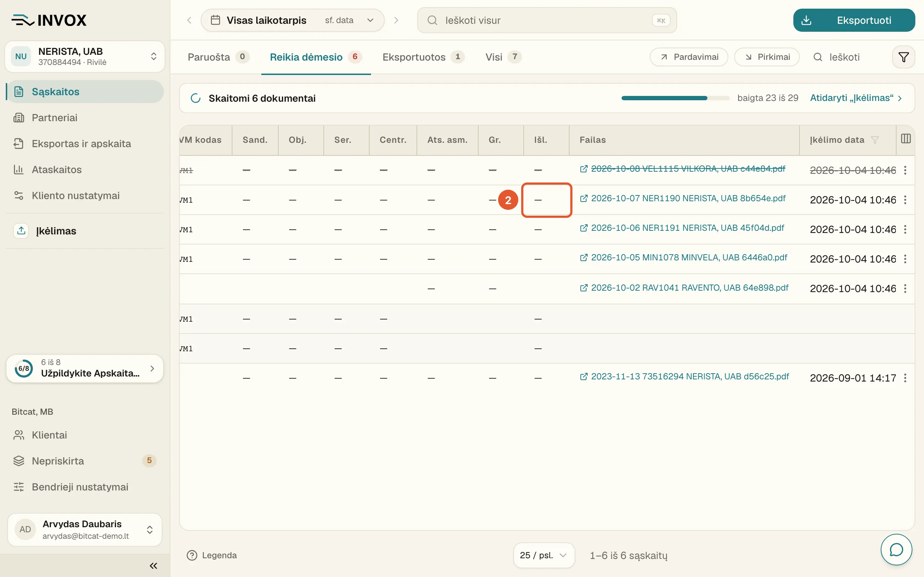Expand the NERISTA, UAB company switcher
Viewport: 924px width, 577px height.
85,57
